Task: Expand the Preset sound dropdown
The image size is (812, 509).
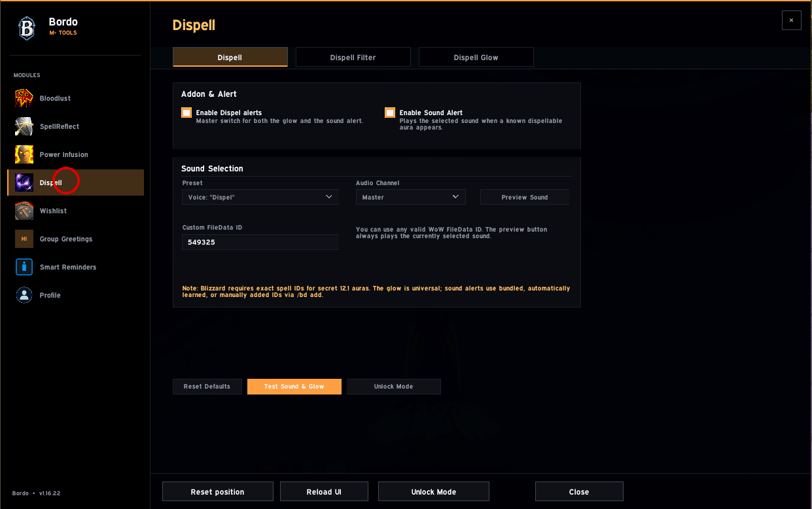Action: coord(260,197)
